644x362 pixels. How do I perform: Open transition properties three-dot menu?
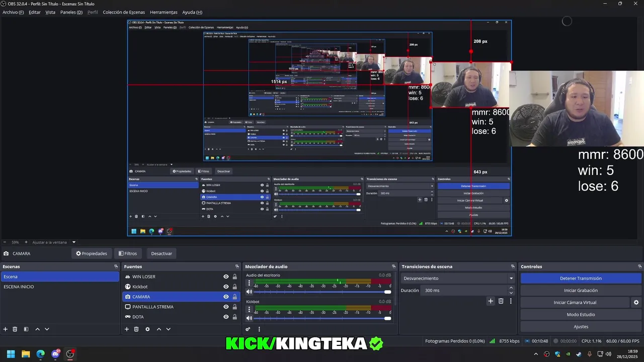[511, 301]
